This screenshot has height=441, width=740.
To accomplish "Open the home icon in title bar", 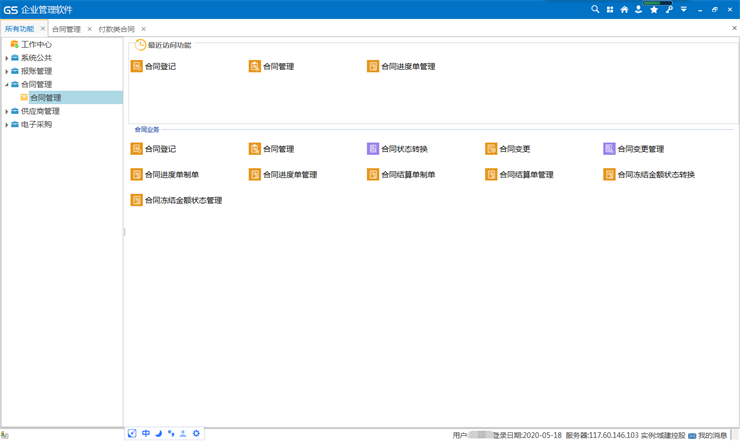I will pyautogui.click(x=624, y=9).
